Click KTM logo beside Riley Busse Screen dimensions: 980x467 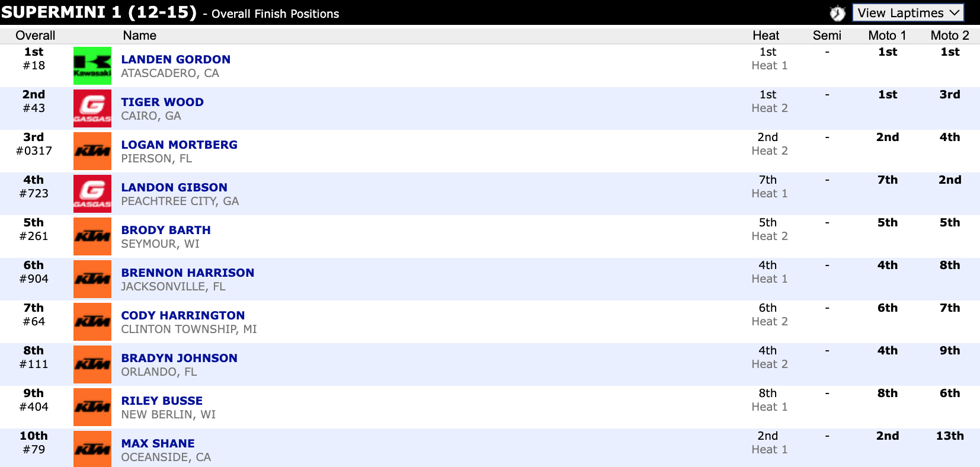(x=92, y=407)
